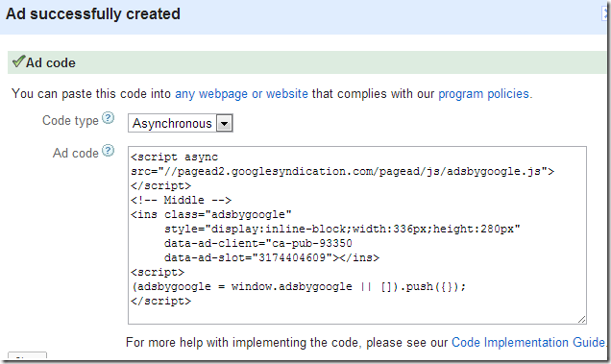
Task: Click the '(adsbygoogle = window.adsbygoogle' push line
Action: 299,286
